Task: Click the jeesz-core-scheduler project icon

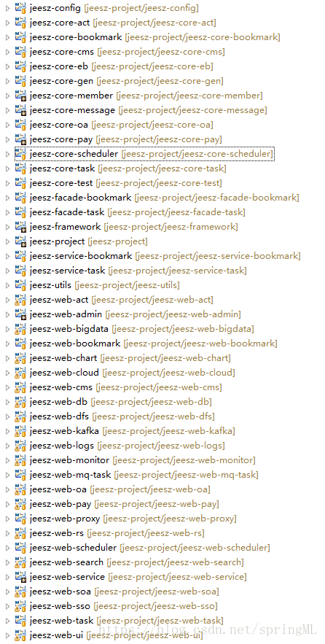Action: (20, 154)
